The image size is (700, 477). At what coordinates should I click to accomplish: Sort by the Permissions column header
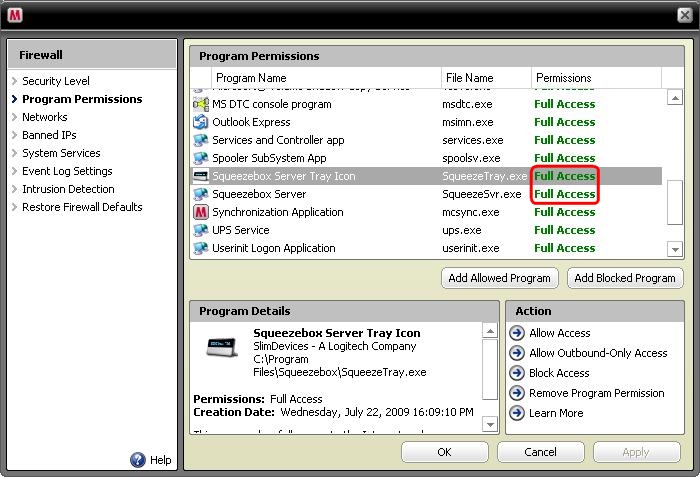click(596, 78)
